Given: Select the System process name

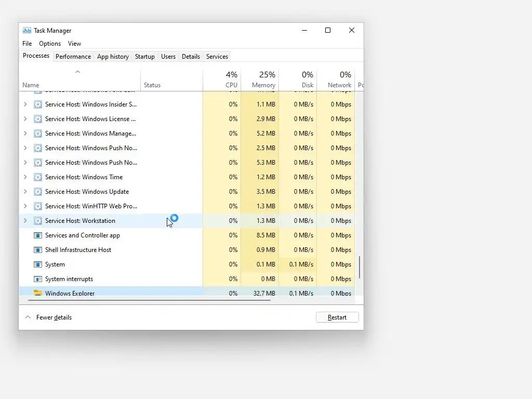Looking at the screenshot, I should tap(55, 264).
